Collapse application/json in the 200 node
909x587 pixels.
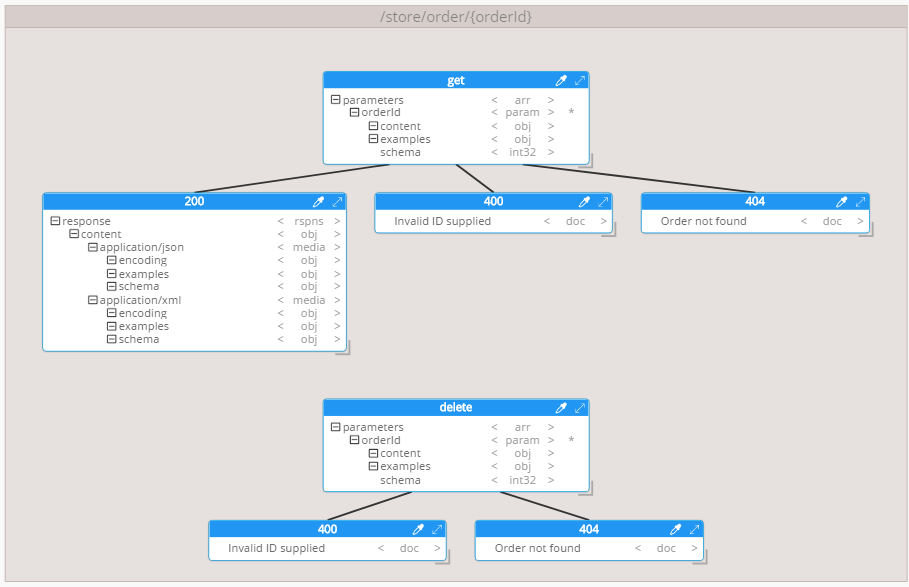point(93,247)
